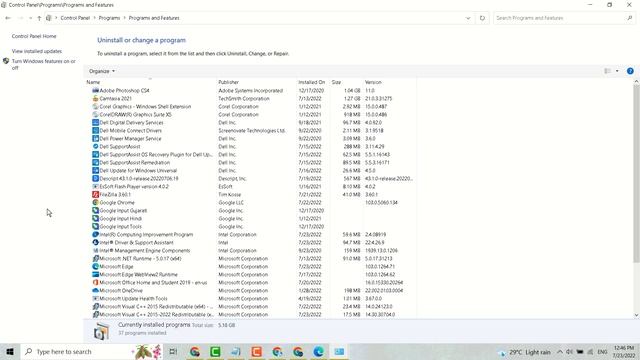Select Dell Mobile Connect Drivers row
The width and height of the screenshot is (640, 360).
[x=250, y=131]
